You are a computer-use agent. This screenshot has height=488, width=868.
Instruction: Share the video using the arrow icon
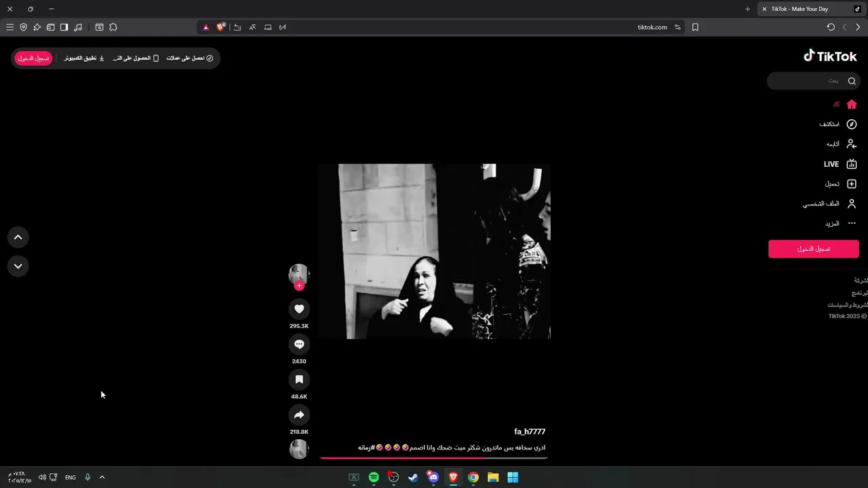tap(299, 415)
